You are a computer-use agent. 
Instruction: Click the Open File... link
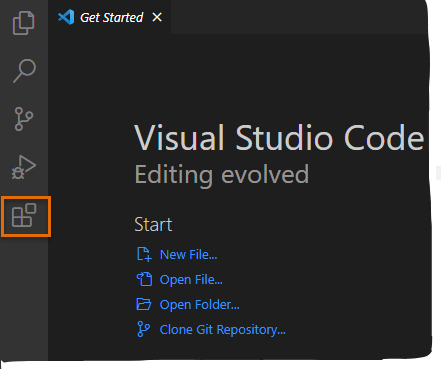pos(191,280)
